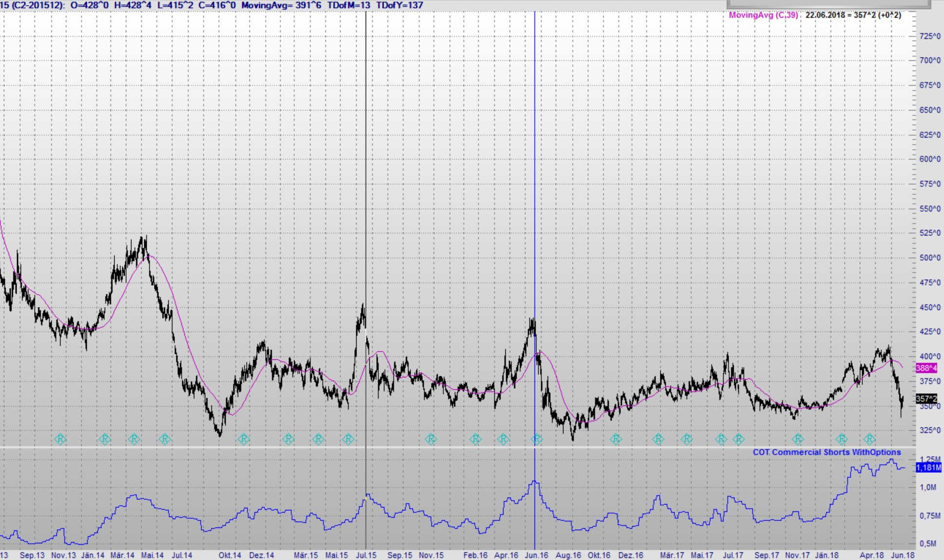Click rollover marker just left of black vertical line
Image resolution: width=944 pixels, height=560 pixels.
coord(348,439)
